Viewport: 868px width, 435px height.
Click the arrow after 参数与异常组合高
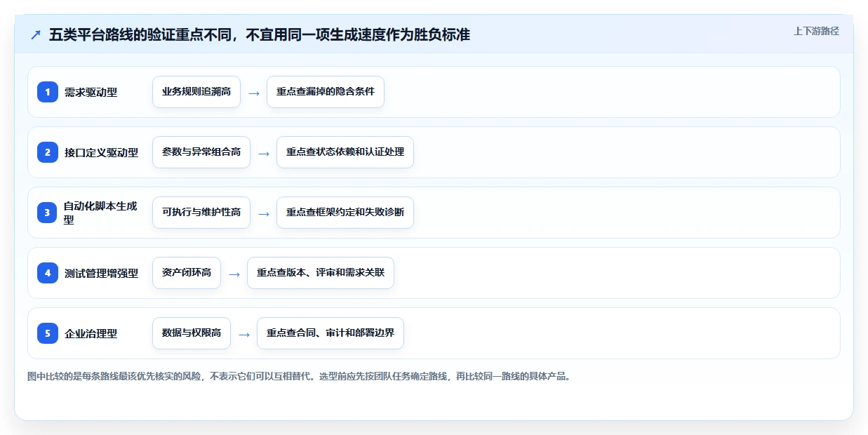pos(264,153)
